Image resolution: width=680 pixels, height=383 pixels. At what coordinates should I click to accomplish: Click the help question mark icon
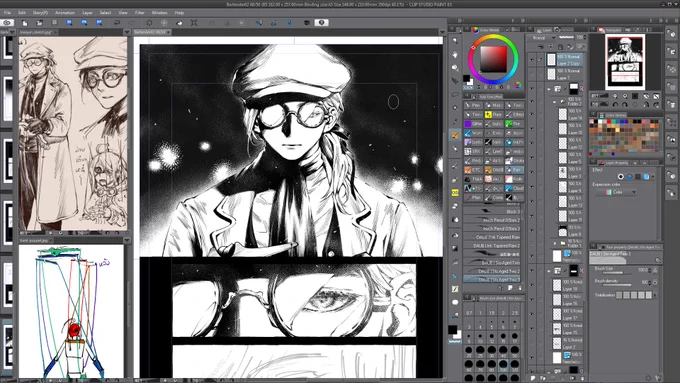click(x=322, y=23)
